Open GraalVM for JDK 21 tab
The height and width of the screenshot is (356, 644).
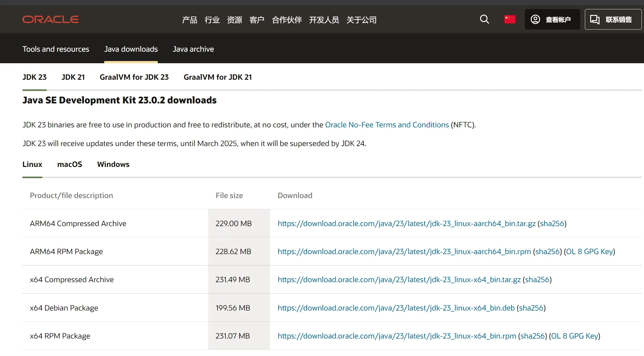click(x=218, y=77)
